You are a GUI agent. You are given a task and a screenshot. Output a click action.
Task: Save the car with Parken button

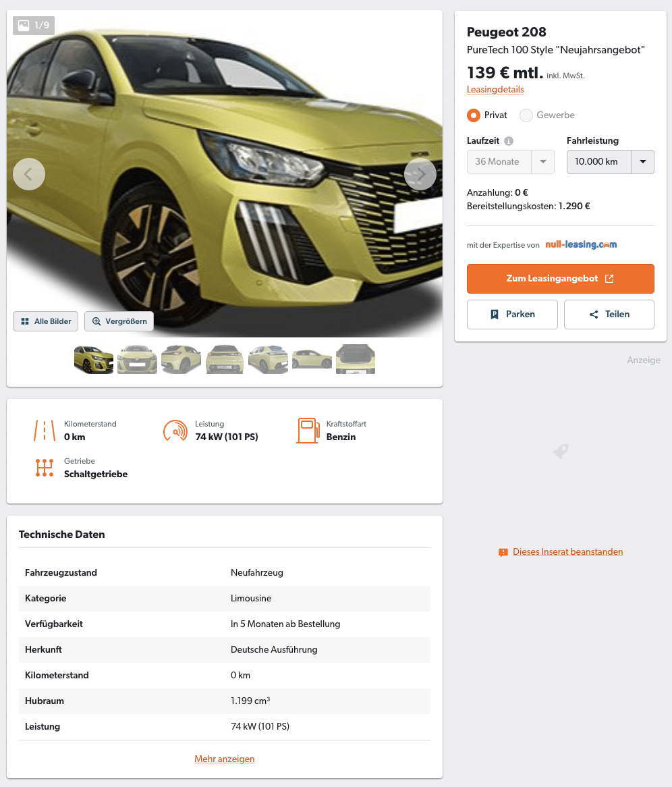tap(512, 315)
